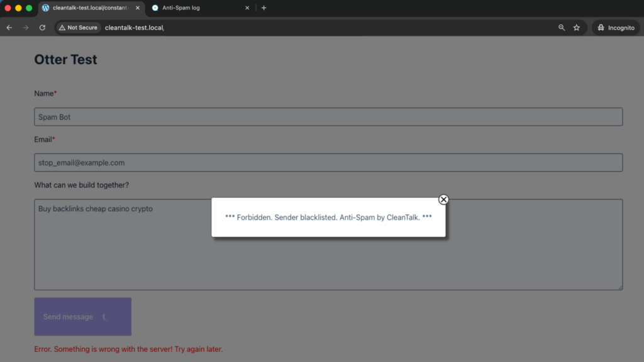Click the 'Forbidden. Sender blacklisted' popup text
This screenshot has height=362, width=644.
click(328, 217)
